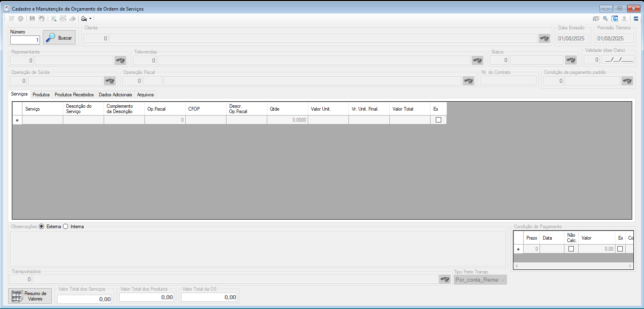Click the red X cancel toolbar icon
644x309 pixels.
tap(20, 18)
